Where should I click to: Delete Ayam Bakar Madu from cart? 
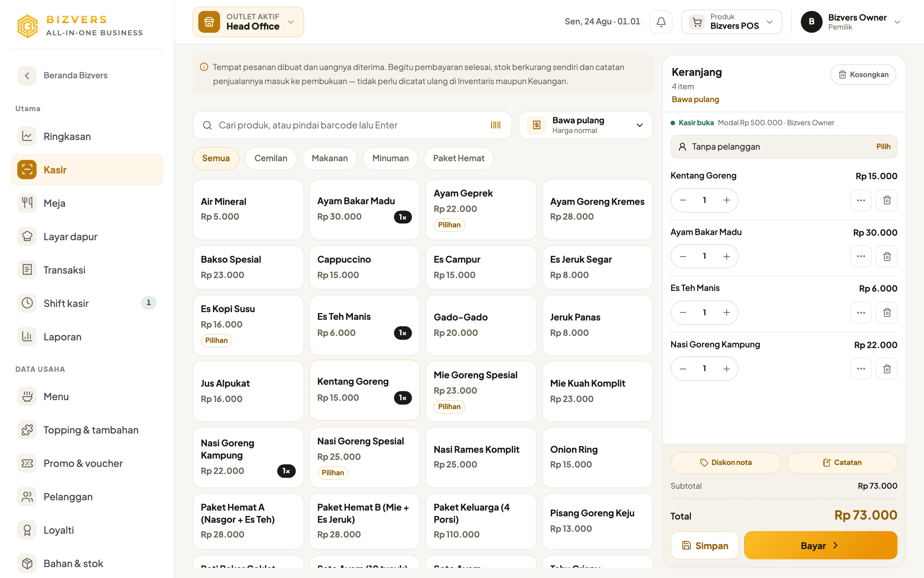[886, 257]
